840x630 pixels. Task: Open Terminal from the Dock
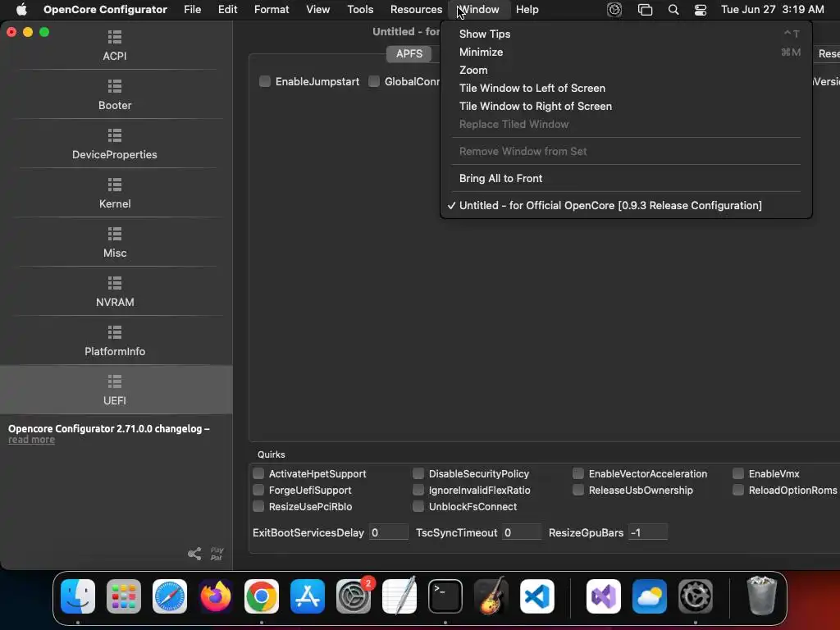tap(445, 596)
